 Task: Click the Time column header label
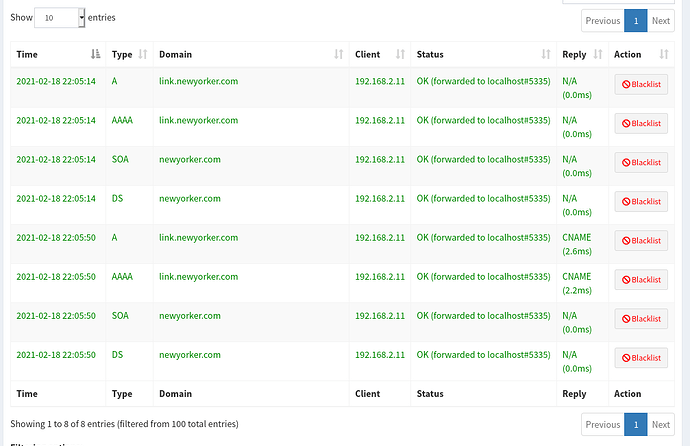click(x=27, y=55)
